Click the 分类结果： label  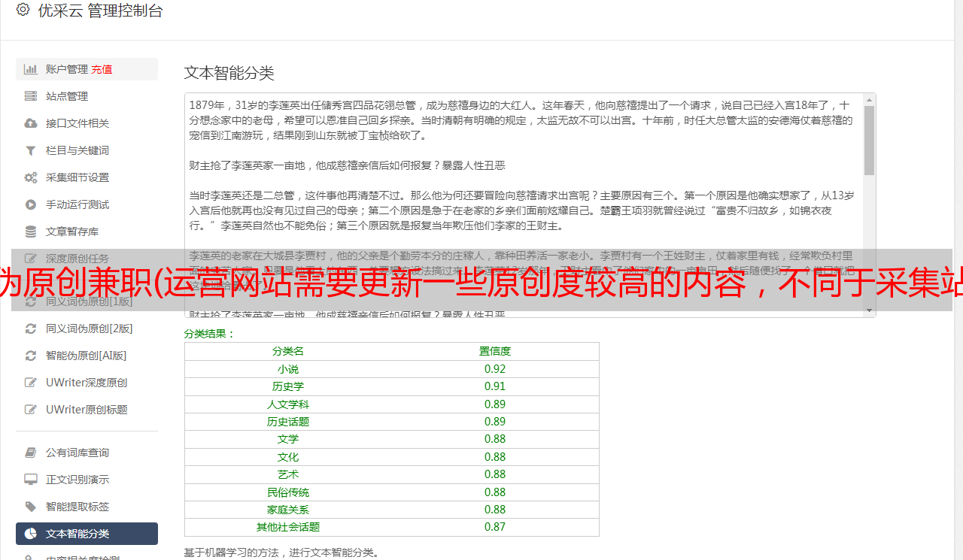click(210, 334)
